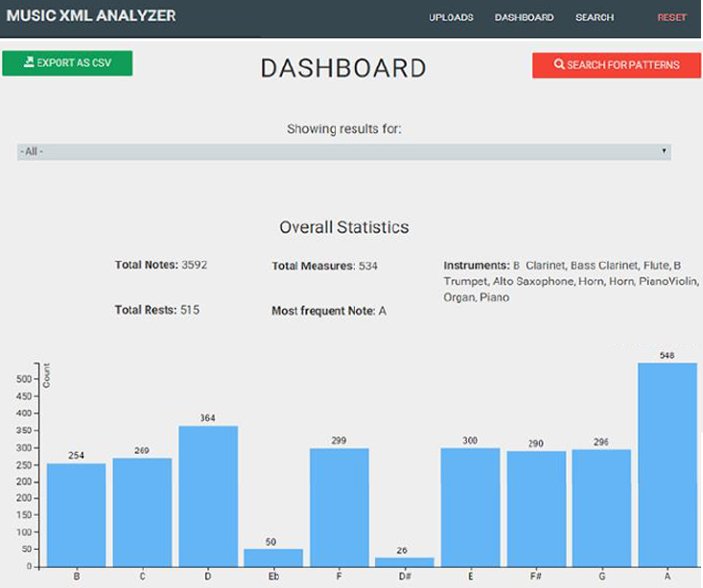Viewport: 703px width, 588px height.
Task: Click the download icon in Export button
Action: [x=29, y=62]
